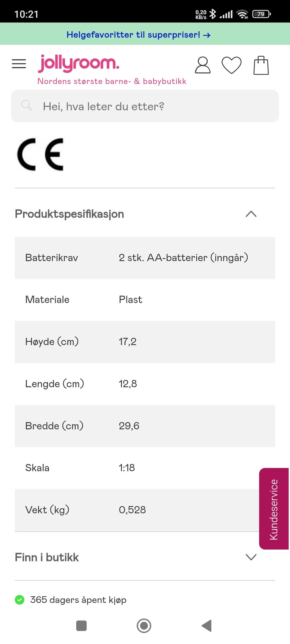Collapse the Produktspesifikasjon section chevron
Screen dimensions: 290x644
point(251,214)
